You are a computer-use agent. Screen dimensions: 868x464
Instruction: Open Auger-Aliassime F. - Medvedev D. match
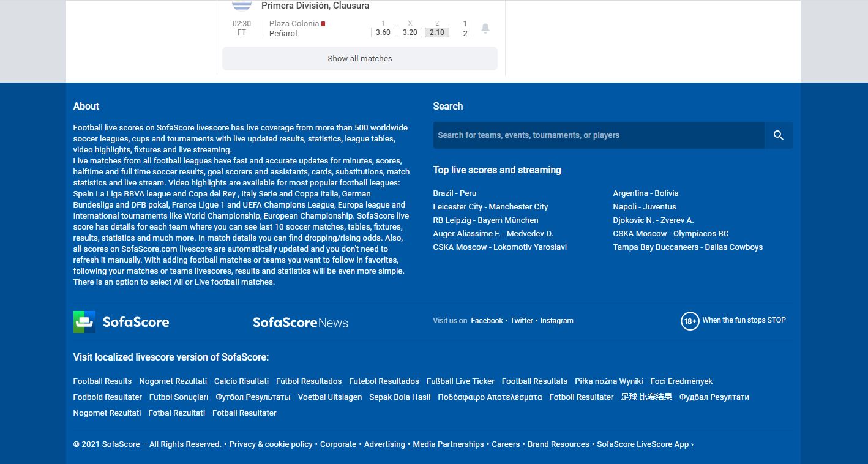(493, 234)
